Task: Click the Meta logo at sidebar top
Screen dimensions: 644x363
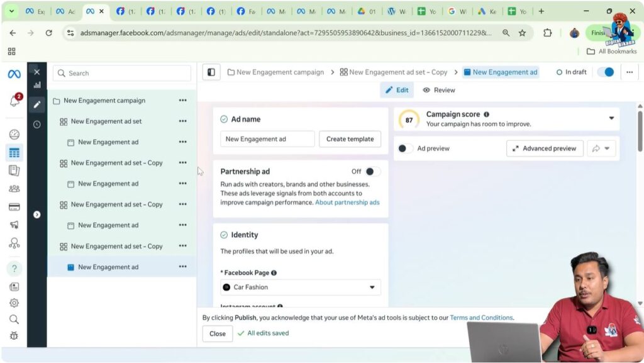Action: [x=14, y=74]
